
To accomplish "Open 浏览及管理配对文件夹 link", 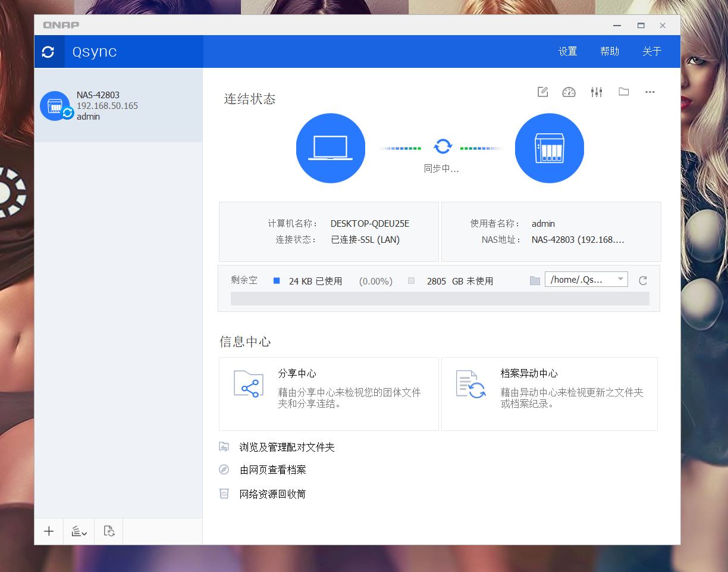I will pyautogui.click(x=287, y=446).
